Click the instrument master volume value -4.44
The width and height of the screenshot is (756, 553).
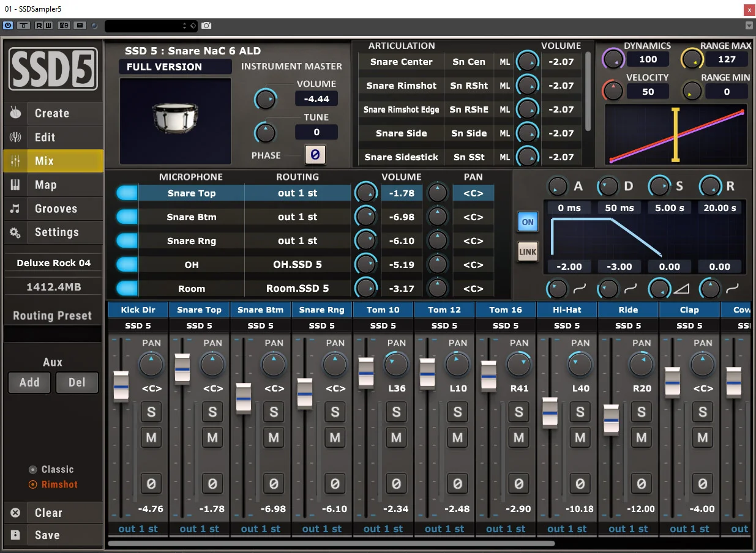316,99
